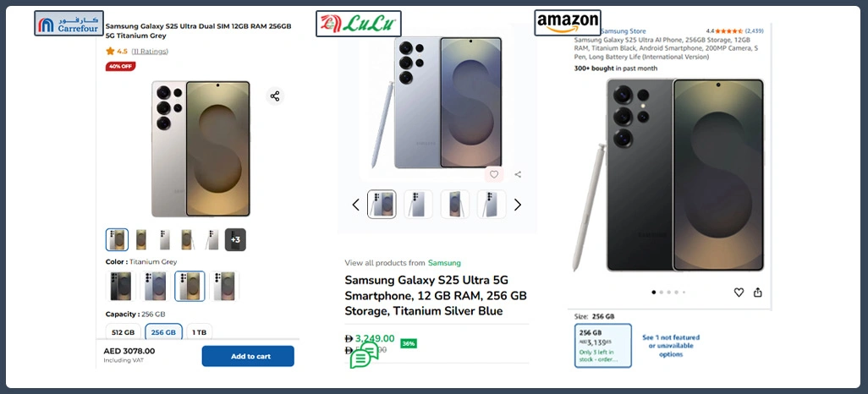Click the Carrefour logo
Image resolution: width=868 pixels, height=394 pixels.
point(69,23)
